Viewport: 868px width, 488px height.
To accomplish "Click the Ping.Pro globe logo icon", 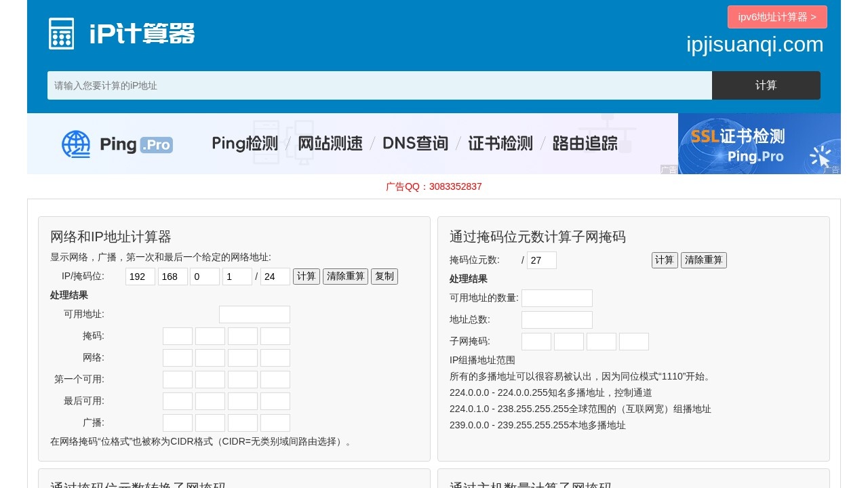I will [x=75, y=144].
